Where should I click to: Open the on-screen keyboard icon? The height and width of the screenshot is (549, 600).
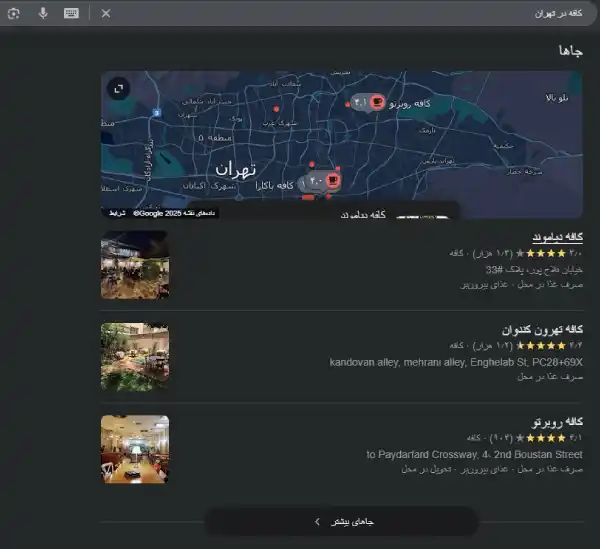(71, 13)
